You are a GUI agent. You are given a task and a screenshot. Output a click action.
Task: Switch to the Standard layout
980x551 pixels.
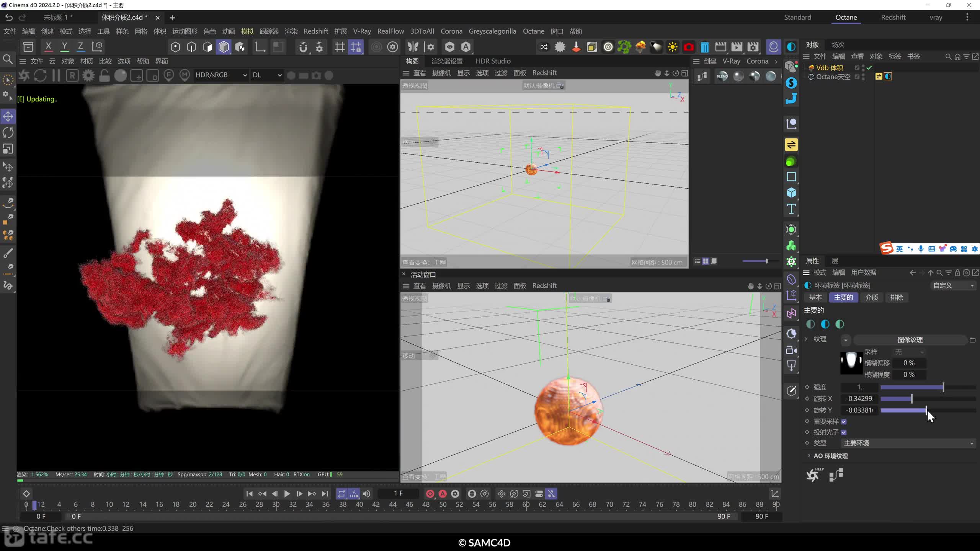pyautogui.click(x=797, y=17)
